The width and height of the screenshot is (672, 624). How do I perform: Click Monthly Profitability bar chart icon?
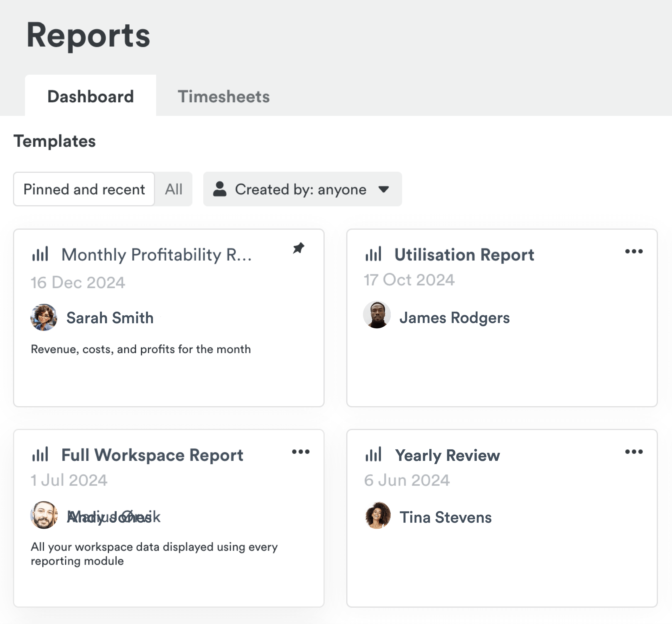tap(40, 254)
